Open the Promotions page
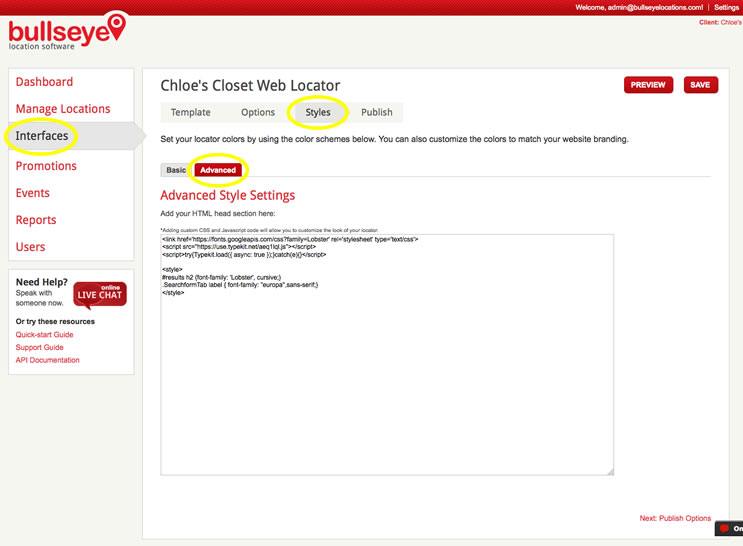Viewport: 743px width, 546px height. click(x=46, y=166)
